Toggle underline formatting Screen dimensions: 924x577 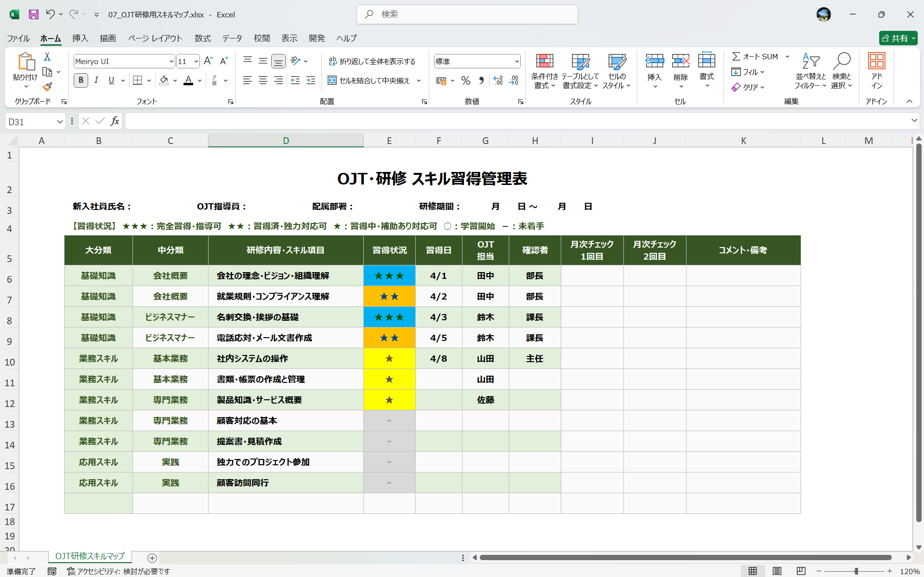click(x=110, y=80)
